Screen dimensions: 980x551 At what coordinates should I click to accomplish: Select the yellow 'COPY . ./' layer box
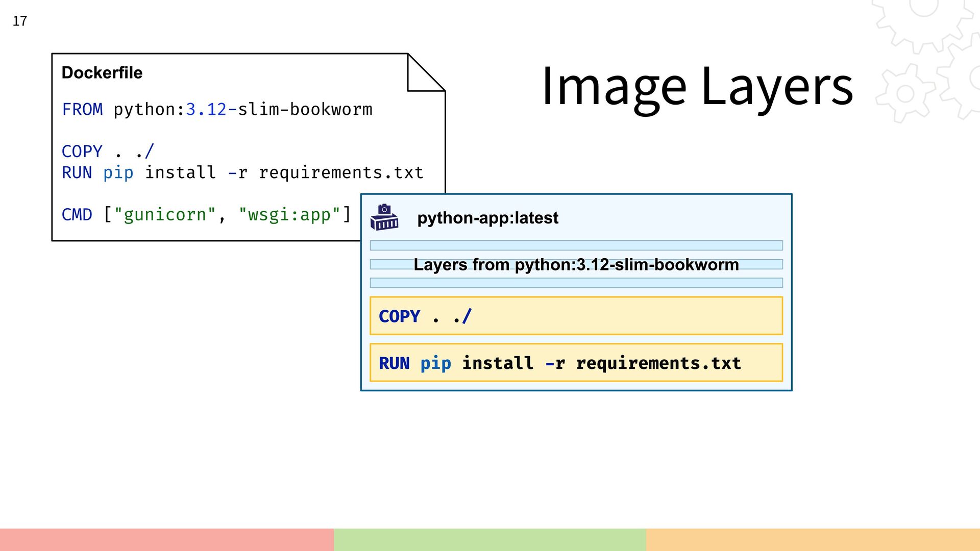coord(576,316)
